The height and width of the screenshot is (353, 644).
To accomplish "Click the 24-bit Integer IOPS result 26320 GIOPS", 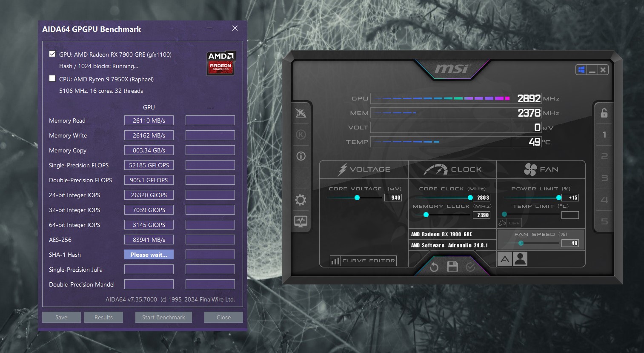I will 149,195.
